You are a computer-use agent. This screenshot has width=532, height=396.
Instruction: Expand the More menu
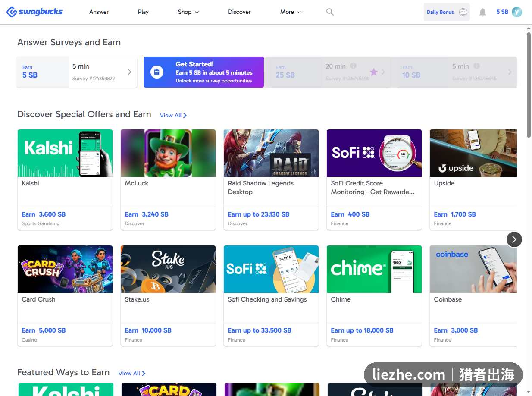[291, 12]
